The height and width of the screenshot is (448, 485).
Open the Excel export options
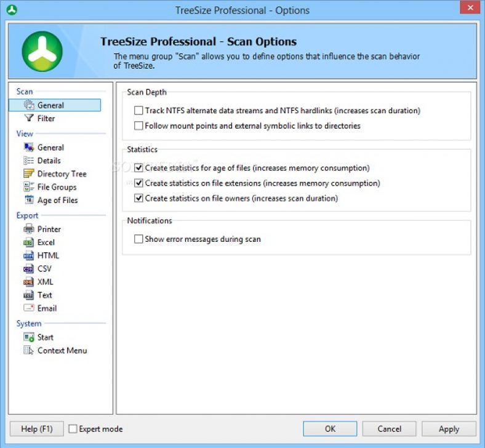(46, 242)
